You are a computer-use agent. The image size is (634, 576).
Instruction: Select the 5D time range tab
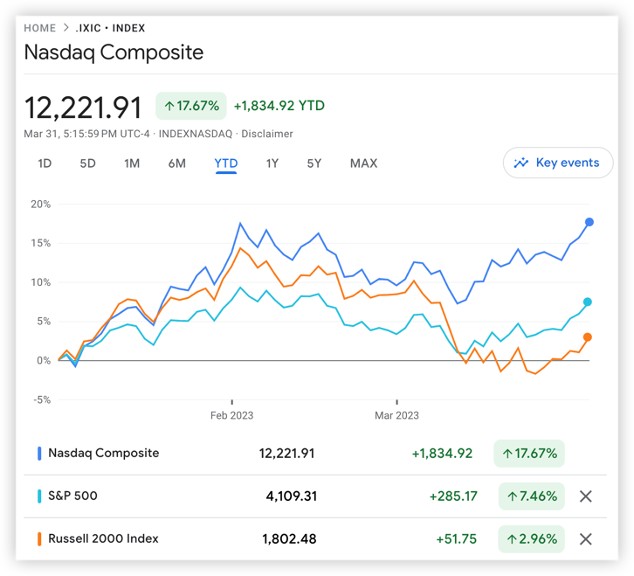88,163
